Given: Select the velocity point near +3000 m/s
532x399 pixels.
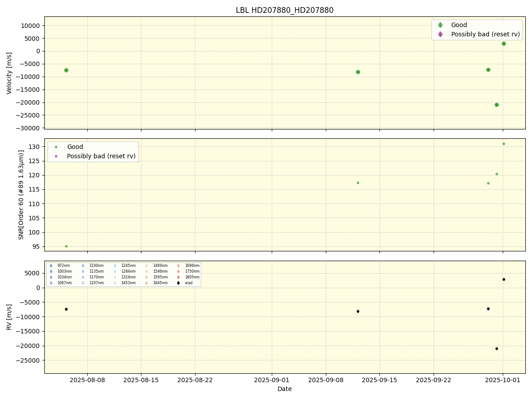Looking at the screenshot, I should tap(504, 43).
